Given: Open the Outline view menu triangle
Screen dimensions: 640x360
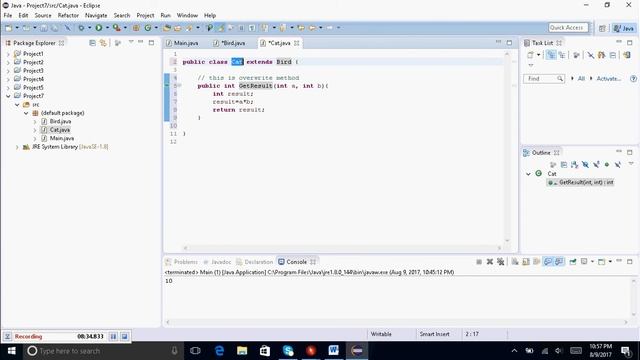Looking at the screenshot, I should click(631, 163).
